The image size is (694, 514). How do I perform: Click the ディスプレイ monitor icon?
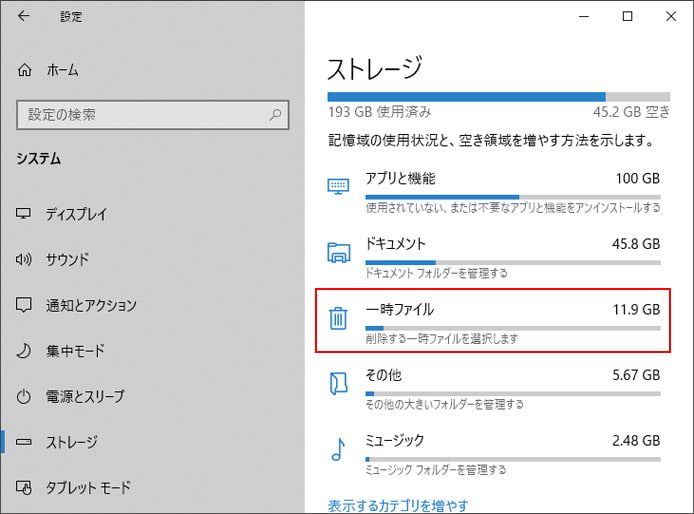click(x=23, y=213)
